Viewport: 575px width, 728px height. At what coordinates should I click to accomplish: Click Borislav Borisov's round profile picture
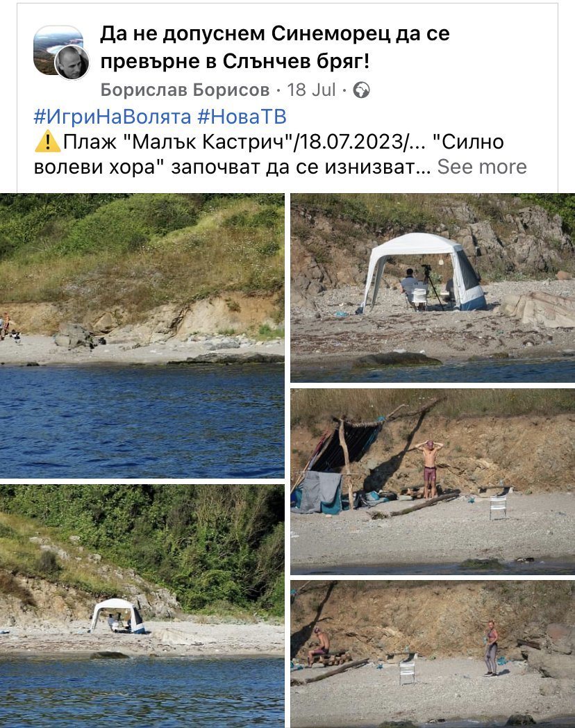point(72,63)
